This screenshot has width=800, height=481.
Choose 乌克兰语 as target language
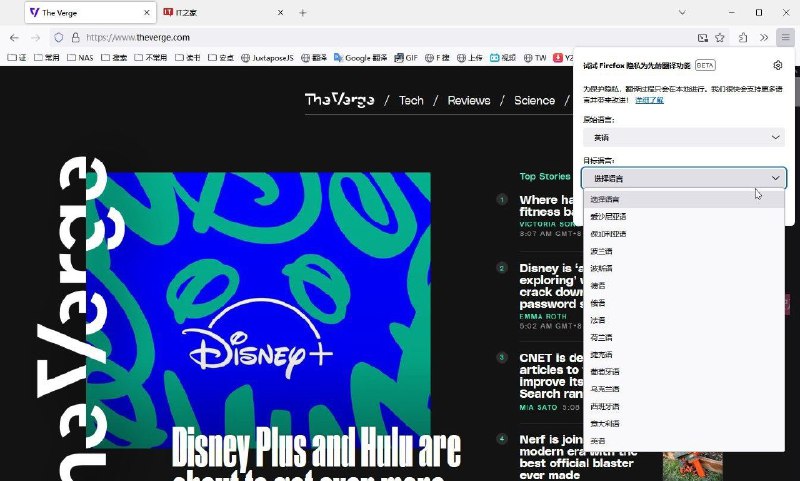click(683, 389)
